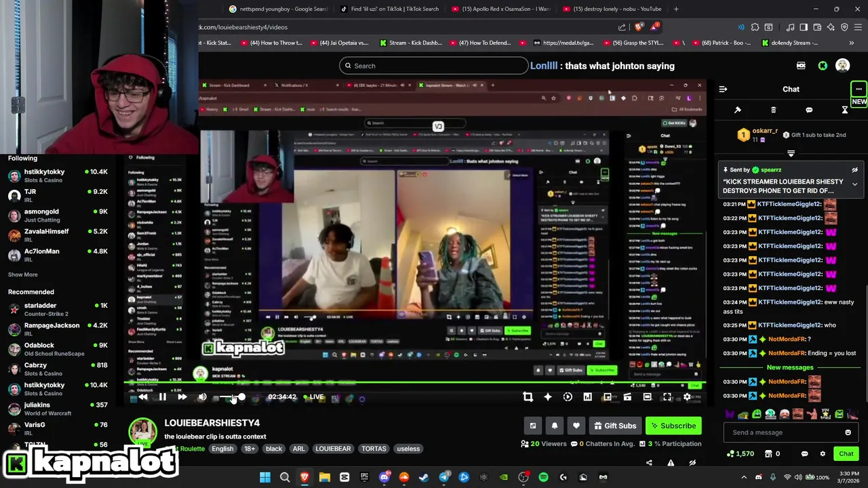Image resolution: width=868 pixels, height=488 pixels.
Task: Switch to the nettspend youngboy Google tab
Action: (279, 9)
